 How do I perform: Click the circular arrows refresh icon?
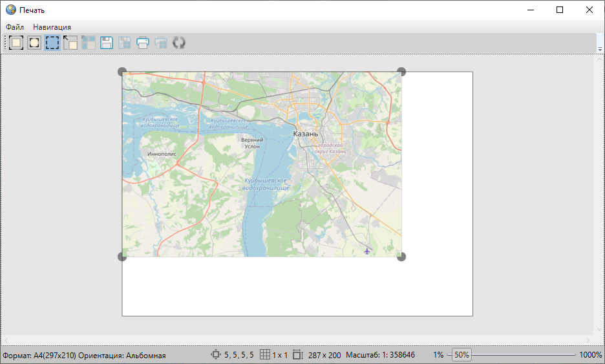click(x=179, y=43)
